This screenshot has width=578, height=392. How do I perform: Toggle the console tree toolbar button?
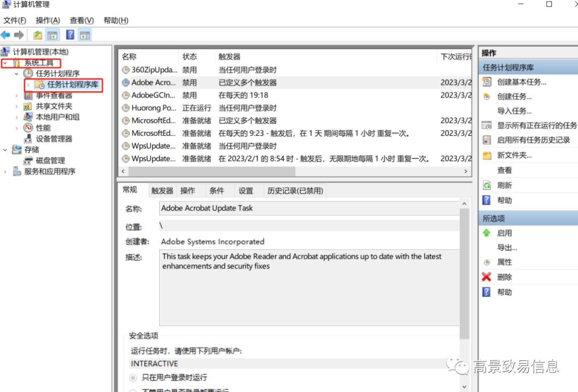[x=52, y=35]
